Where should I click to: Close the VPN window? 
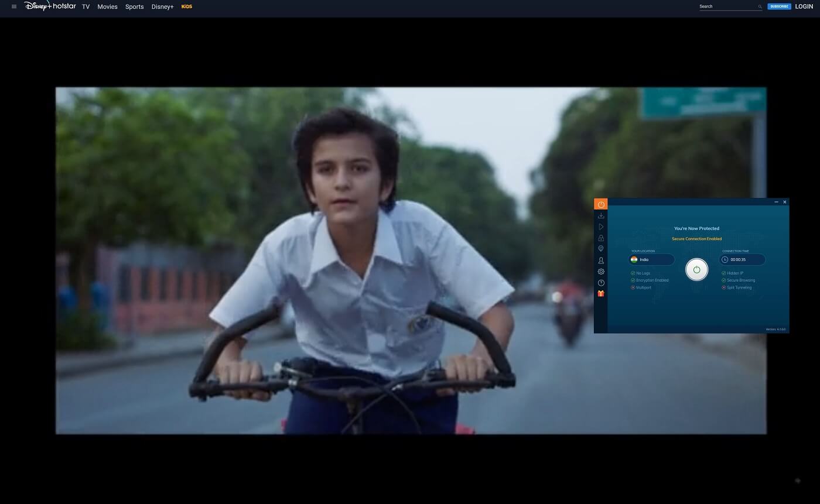click(785, 202)
